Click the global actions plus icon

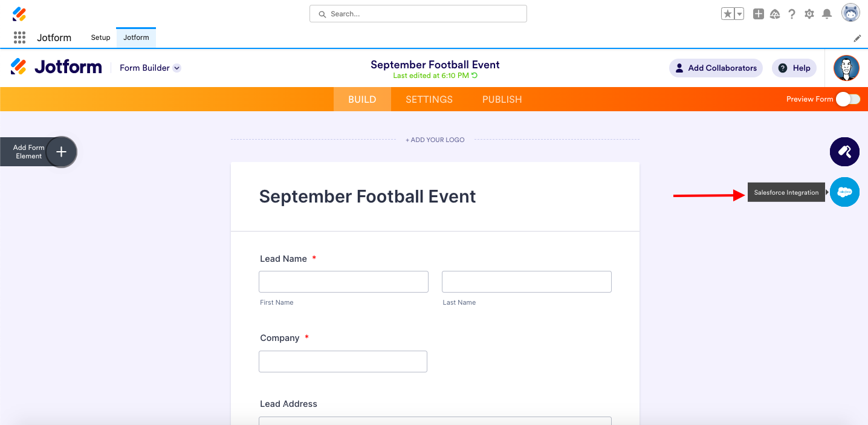pos(759,14)
